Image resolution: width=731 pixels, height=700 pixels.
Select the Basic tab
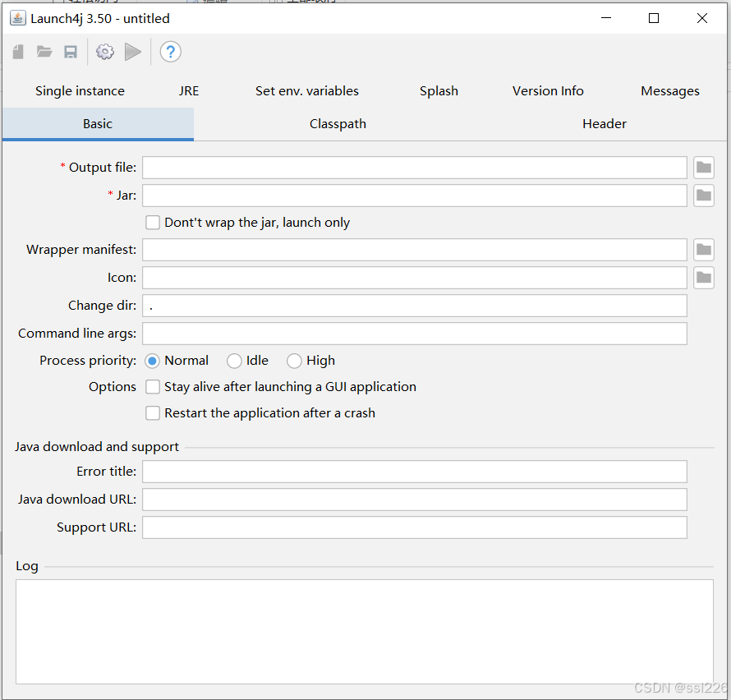98,124
